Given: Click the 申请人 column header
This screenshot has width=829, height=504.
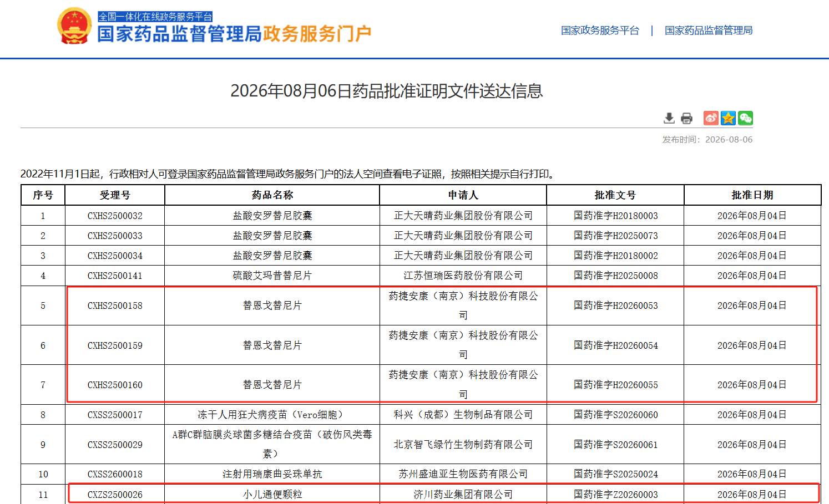Looking at the screenshot, I should click(463, 195).
